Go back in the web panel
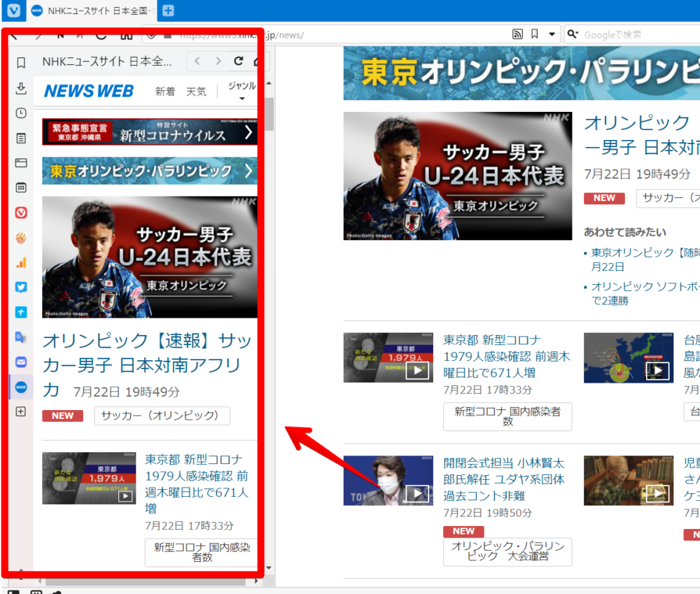700x594 pixels. [x=197, y=61]
